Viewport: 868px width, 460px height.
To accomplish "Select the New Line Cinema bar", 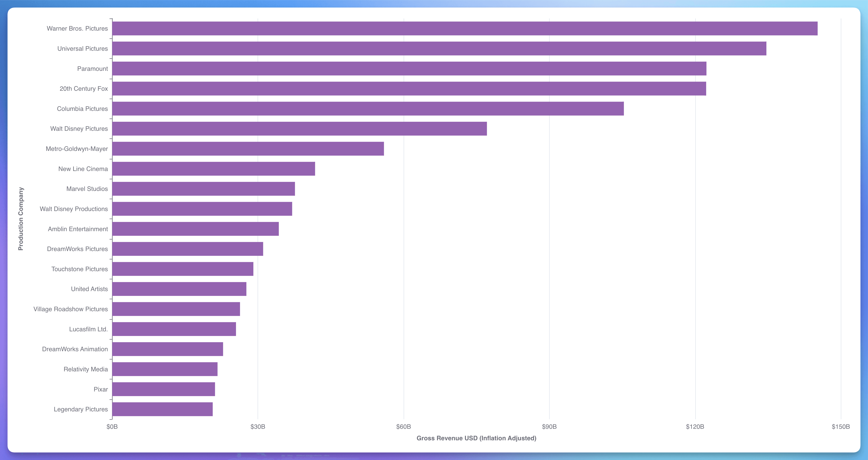I will click(214, 169).
